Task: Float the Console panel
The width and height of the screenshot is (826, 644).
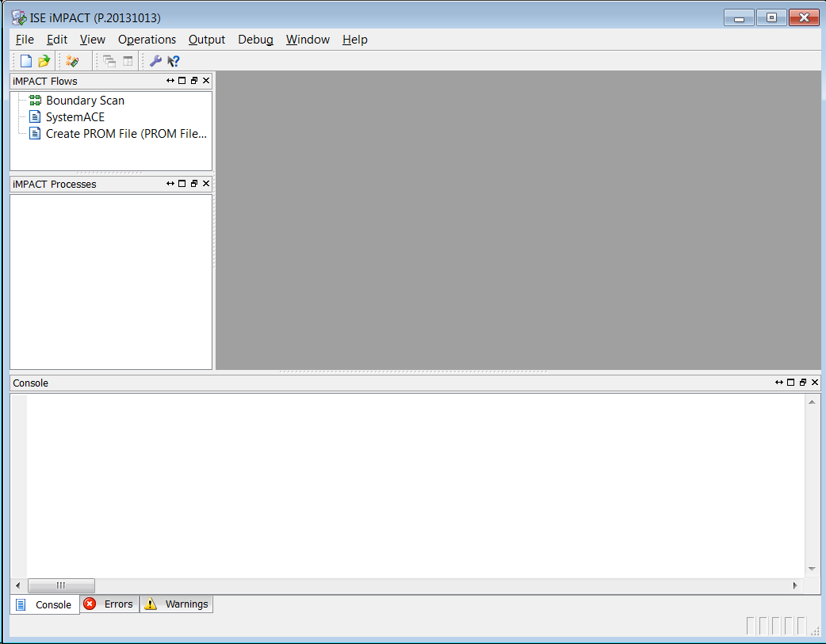Action: [x=803, y=383]
